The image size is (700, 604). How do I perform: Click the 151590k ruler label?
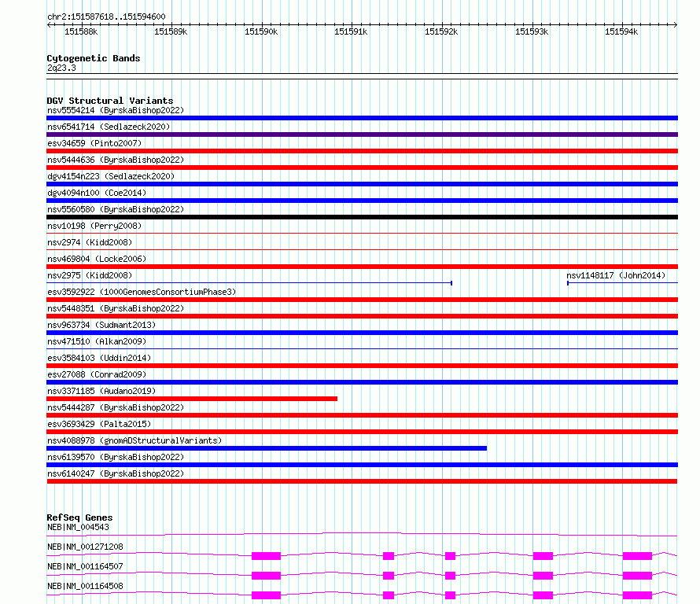tap(261, 31)
